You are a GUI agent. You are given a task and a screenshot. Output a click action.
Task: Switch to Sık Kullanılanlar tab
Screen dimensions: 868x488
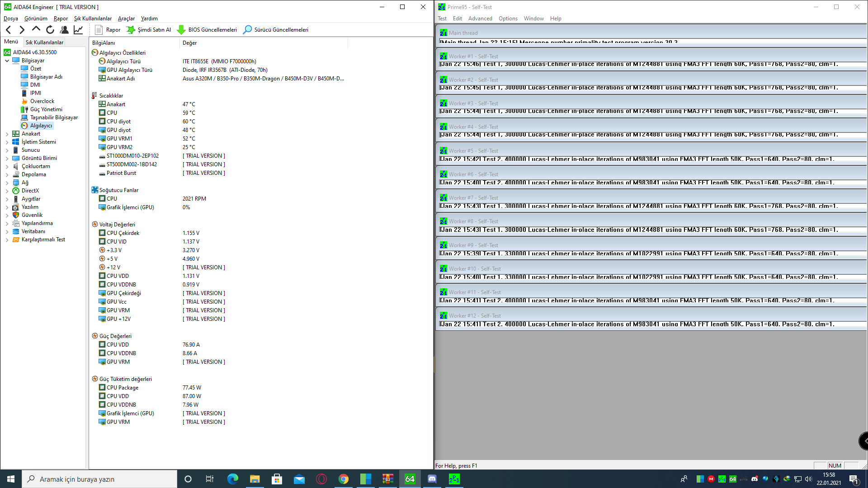tap(44, 42)
